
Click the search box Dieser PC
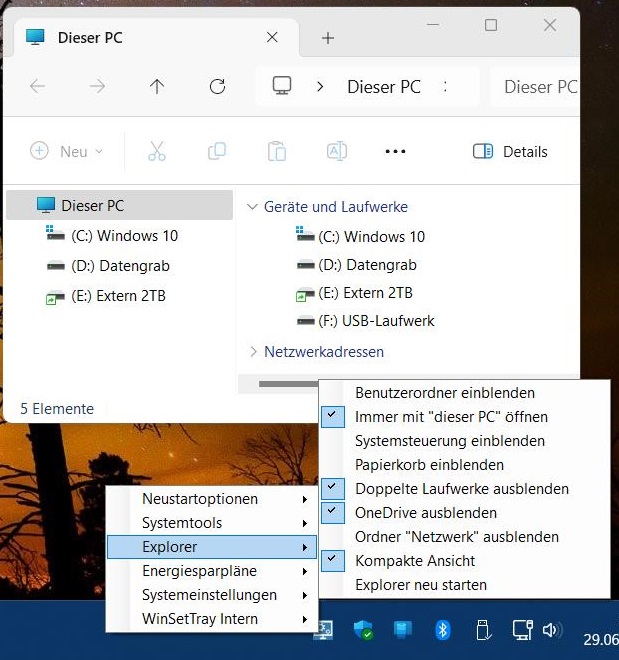[535, 87]
